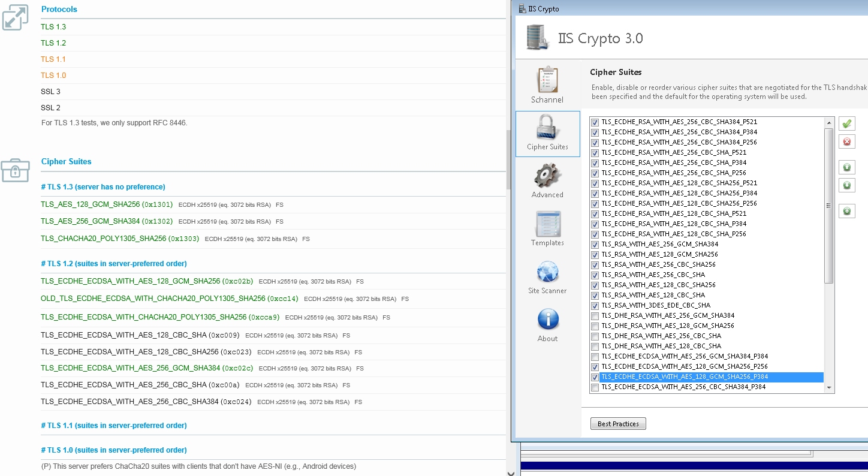This screenshot has height=476, width=868.
Task: Click the Best Practices button
Action: tap(617, 423)
